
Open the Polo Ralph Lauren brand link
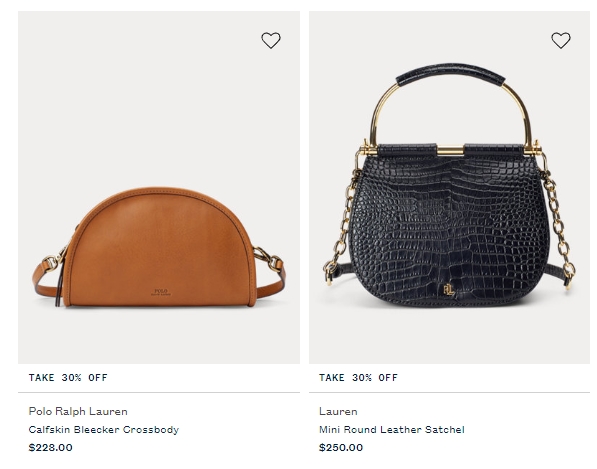[x=78, y=412]
